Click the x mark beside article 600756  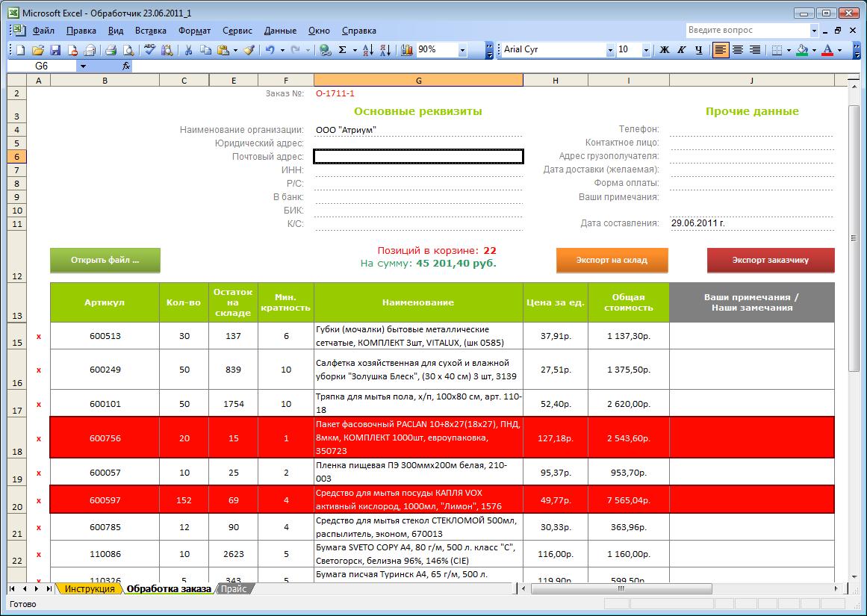[39, 438]
